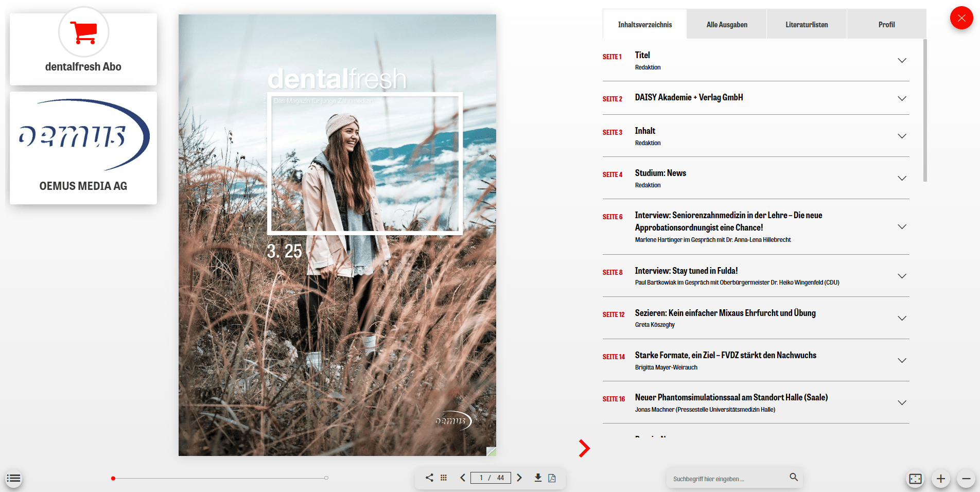Screen dimensions: 980x492
Task: Expand Stay tuned in Fulda chevron
Action: click(902, 276)
